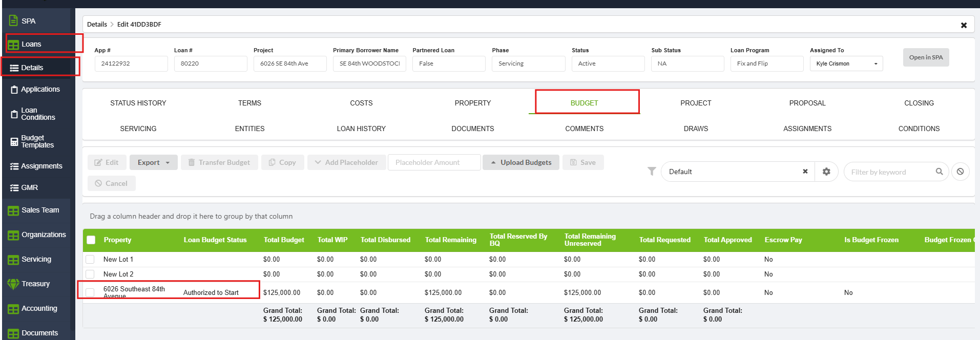Check the New Lot 2 row checkbox
980x340 pixels.
90,274
